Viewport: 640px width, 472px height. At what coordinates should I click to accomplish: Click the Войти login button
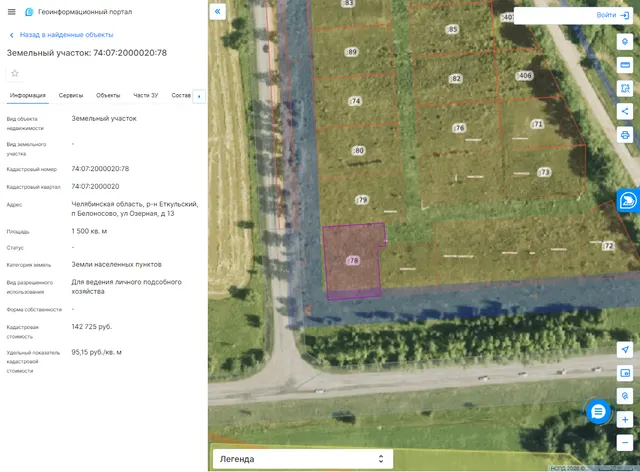(x=612, y=15)
